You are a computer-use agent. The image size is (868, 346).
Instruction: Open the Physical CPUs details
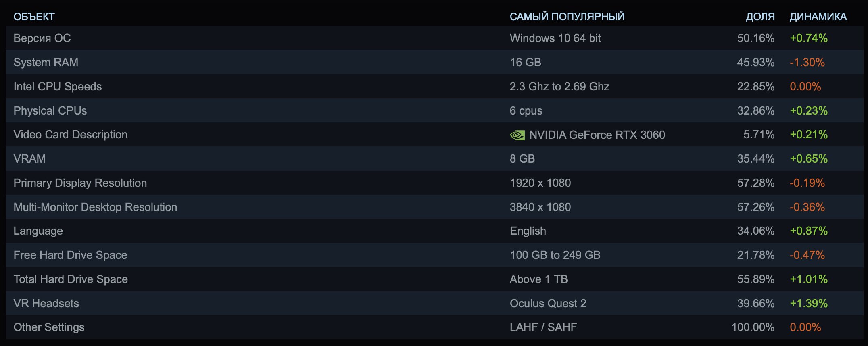click(x=434, y=110)
